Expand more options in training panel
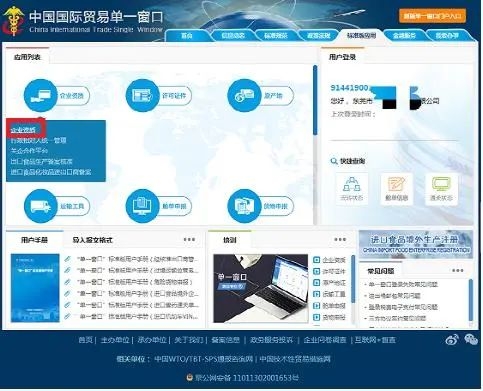Viewport: 483px width, 391px height. [340, 239]
